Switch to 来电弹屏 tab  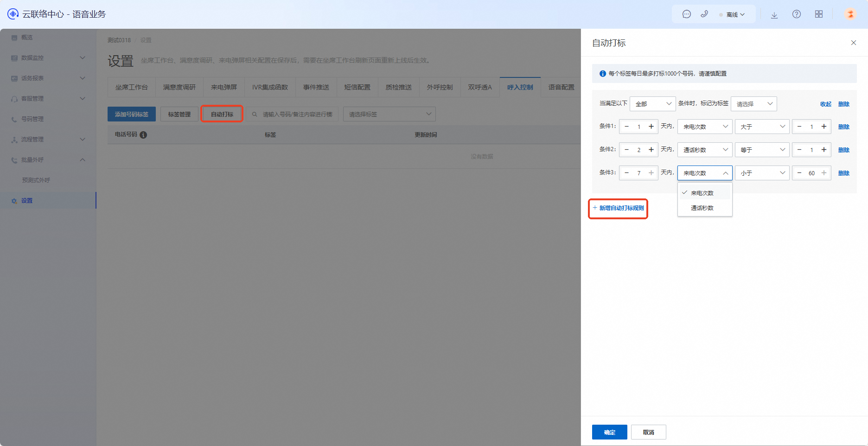(224, 87)
